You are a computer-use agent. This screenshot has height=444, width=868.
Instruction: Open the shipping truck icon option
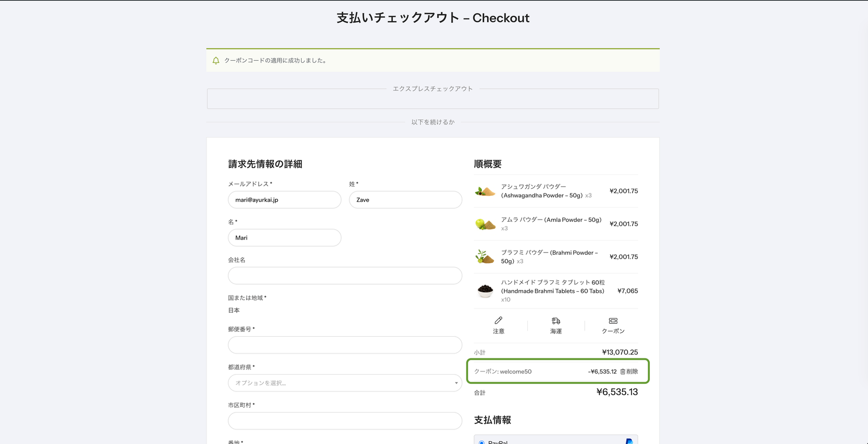(x=556, y=321)
